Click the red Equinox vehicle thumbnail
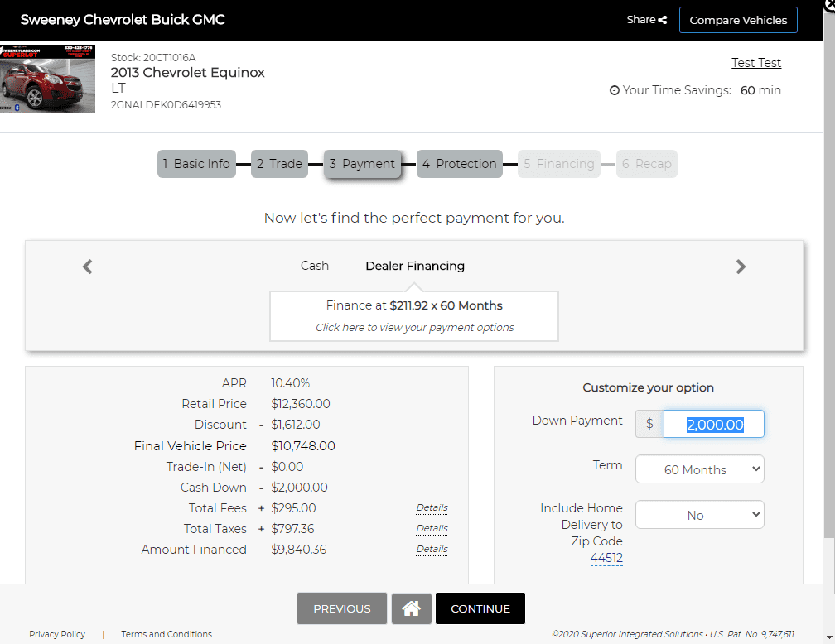Viewport: 835px width, 644px height. (x=47, y=79)
